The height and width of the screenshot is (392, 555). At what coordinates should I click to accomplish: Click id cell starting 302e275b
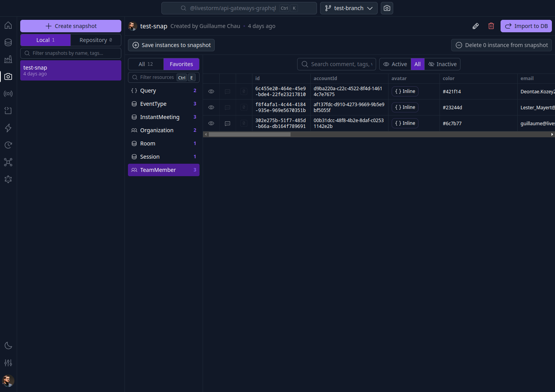coord(280,123)
